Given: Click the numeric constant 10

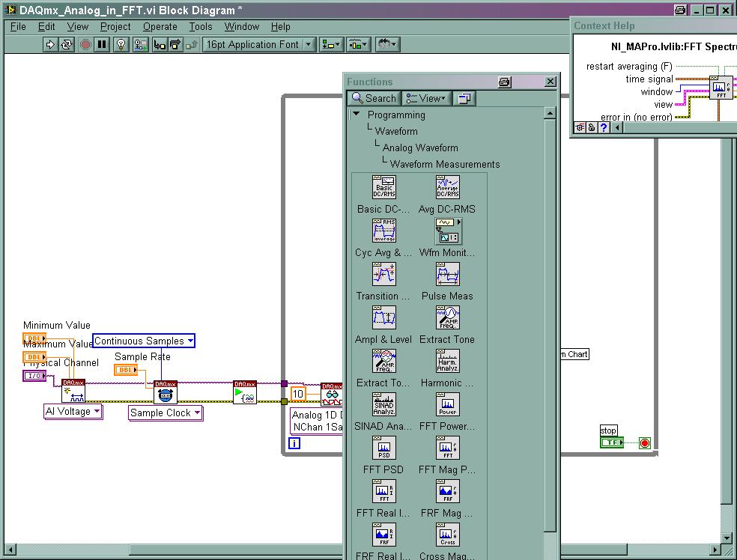Looking at the screenshot, I should [298, 394].
